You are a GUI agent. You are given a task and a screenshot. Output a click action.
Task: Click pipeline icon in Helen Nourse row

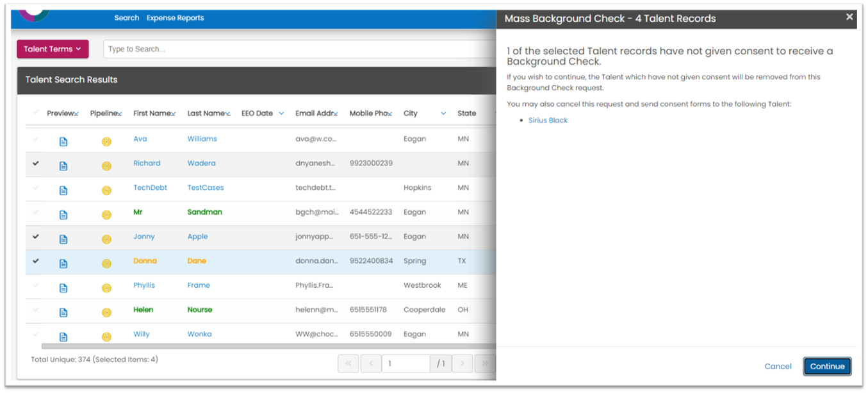click(x=106, y=312)
